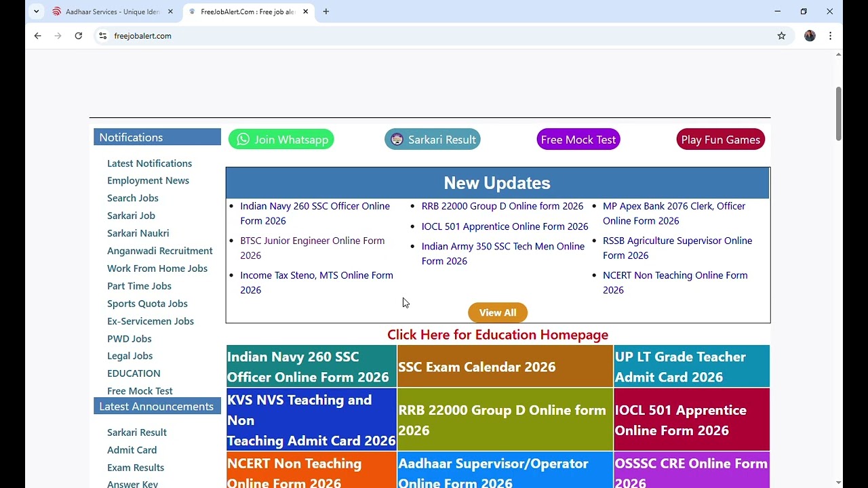
Task: Open the EDUCATION sidebar link
Action: (134, 373)
